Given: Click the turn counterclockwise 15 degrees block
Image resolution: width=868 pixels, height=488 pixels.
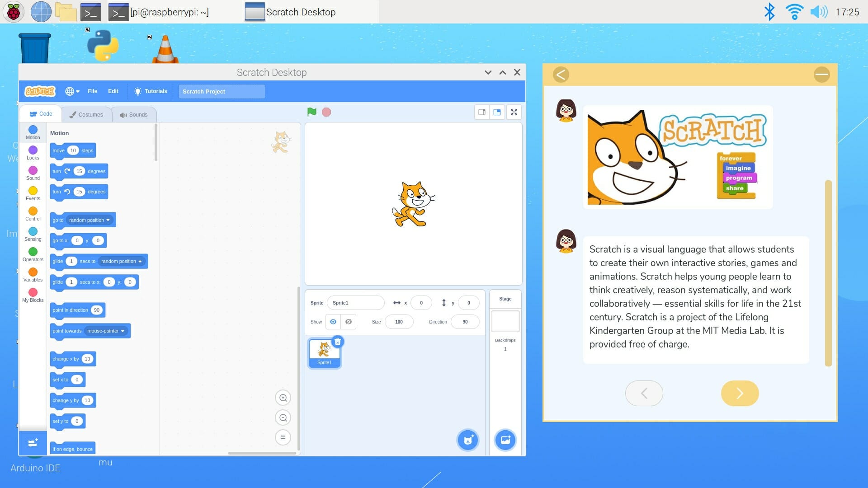Looking at the screenshot, I should pos(79,192).
